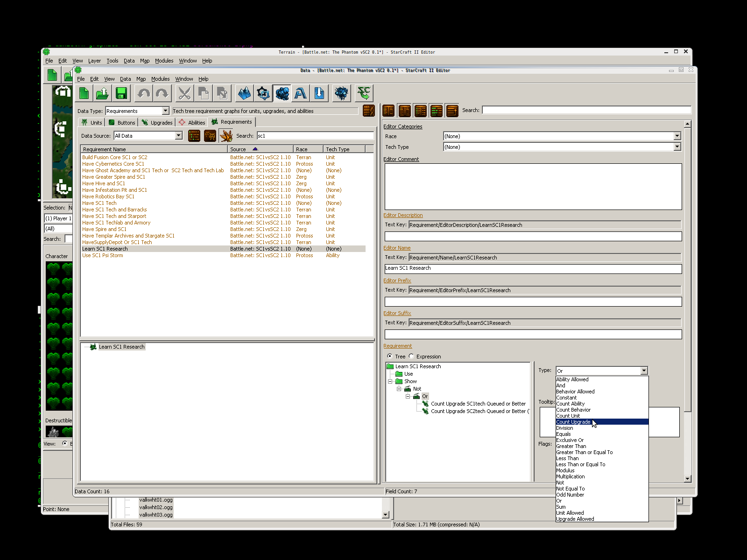Open the Race dropdown in Editor Categories

pyautogui.click(x=677, y=136)
